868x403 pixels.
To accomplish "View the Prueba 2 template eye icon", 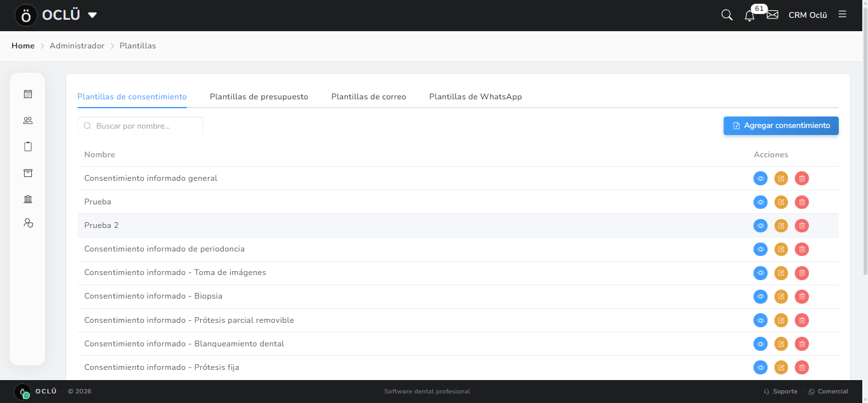I will coord(761,225).
